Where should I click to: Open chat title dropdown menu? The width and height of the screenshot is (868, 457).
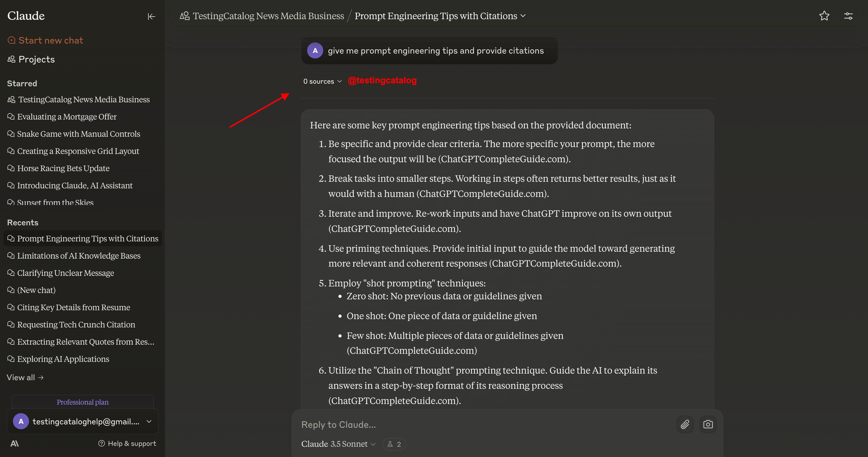point(523,16)
